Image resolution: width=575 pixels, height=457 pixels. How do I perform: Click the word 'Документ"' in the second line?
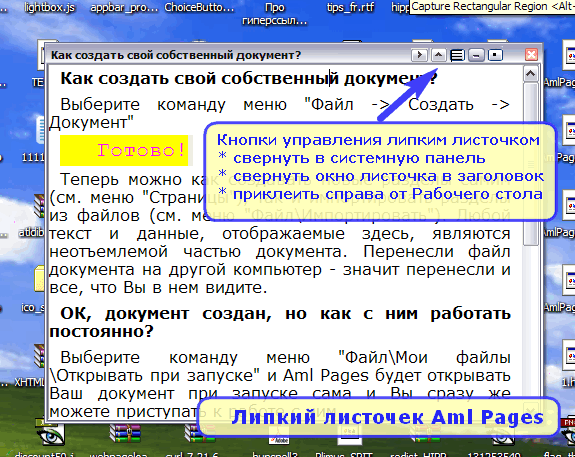point(91,123)
